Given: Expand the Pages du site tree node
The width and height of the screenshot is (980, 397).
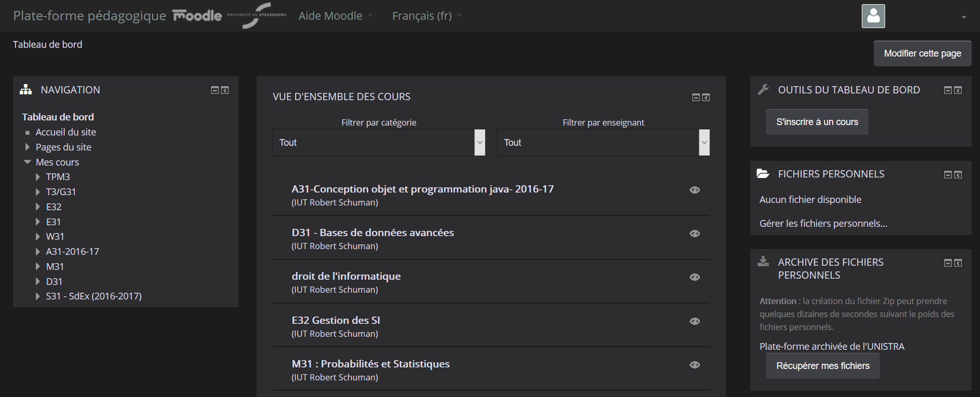Looking at the screenshot, I should coord(27,147).
